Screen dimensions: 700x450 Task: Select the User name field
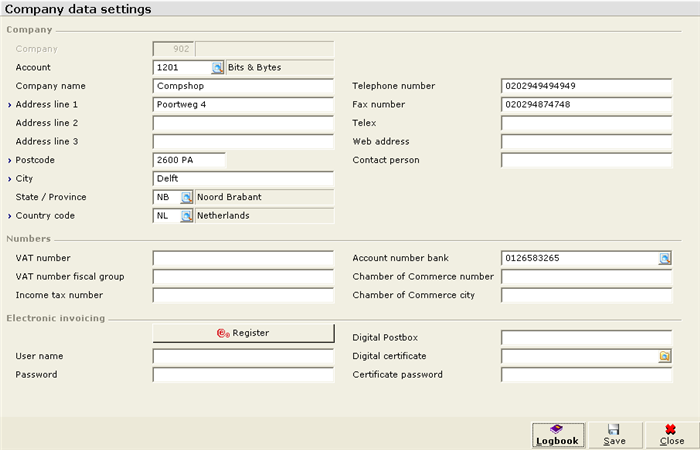243,356
